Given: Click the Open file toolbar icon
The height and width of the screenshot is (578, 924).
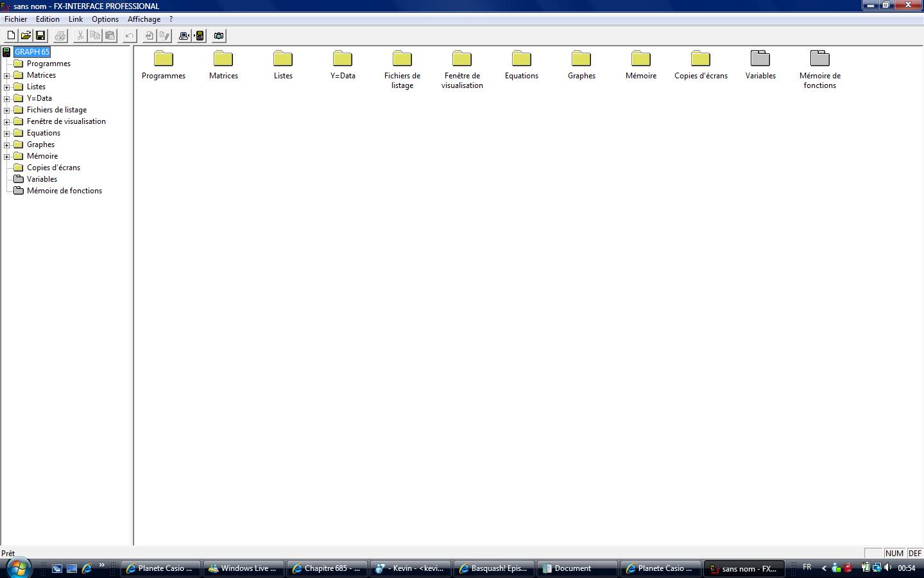Looking at the screenshot, I should pyautogui.click(x=26, y=36).
